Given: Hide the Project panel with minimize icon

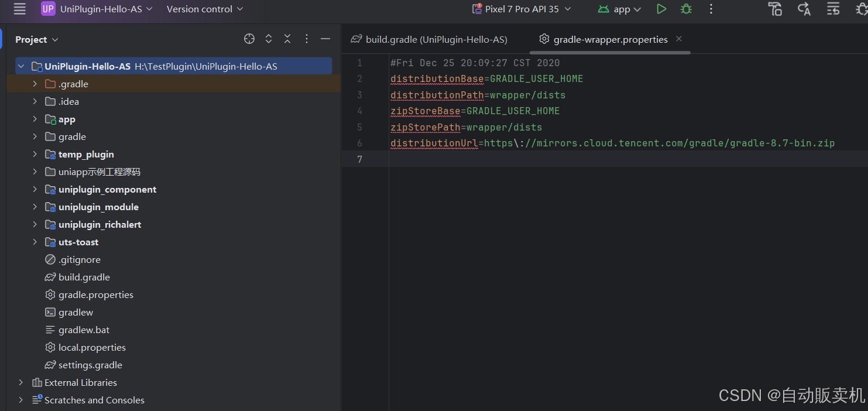Looking at the screenshot, I should [325, 39].
